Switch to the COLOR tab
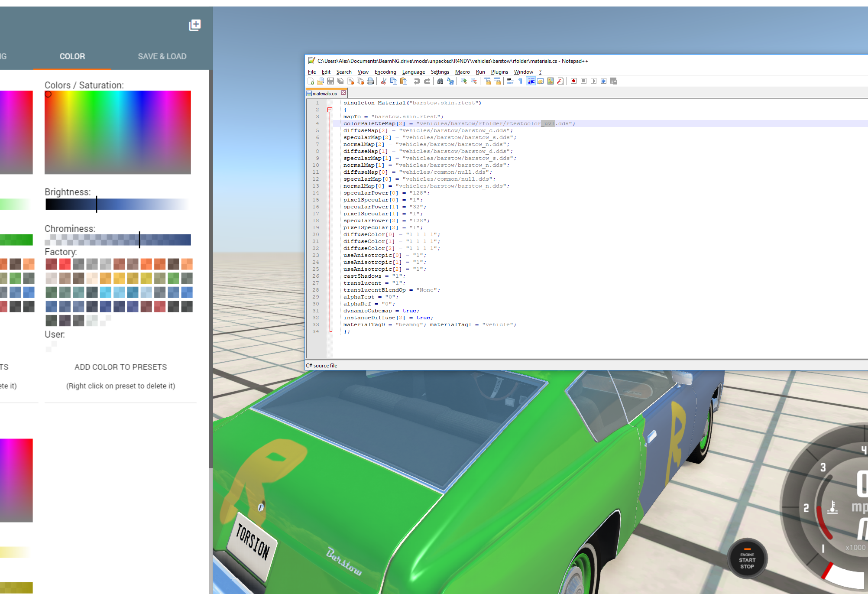Image resolution: width=868 pixels, height=594 pixels. tap(72, 56)
